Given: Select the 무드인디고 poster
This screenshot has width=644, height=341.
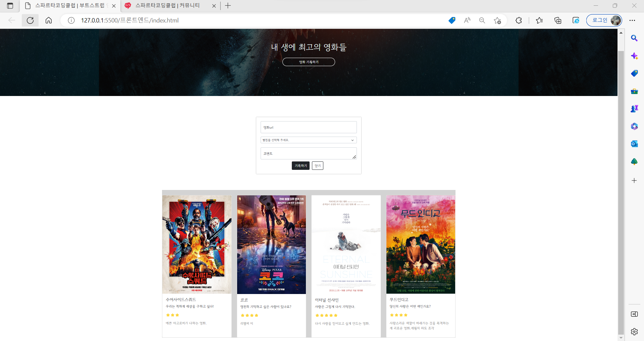Looking at the screenshot, I should click(421, 245).
